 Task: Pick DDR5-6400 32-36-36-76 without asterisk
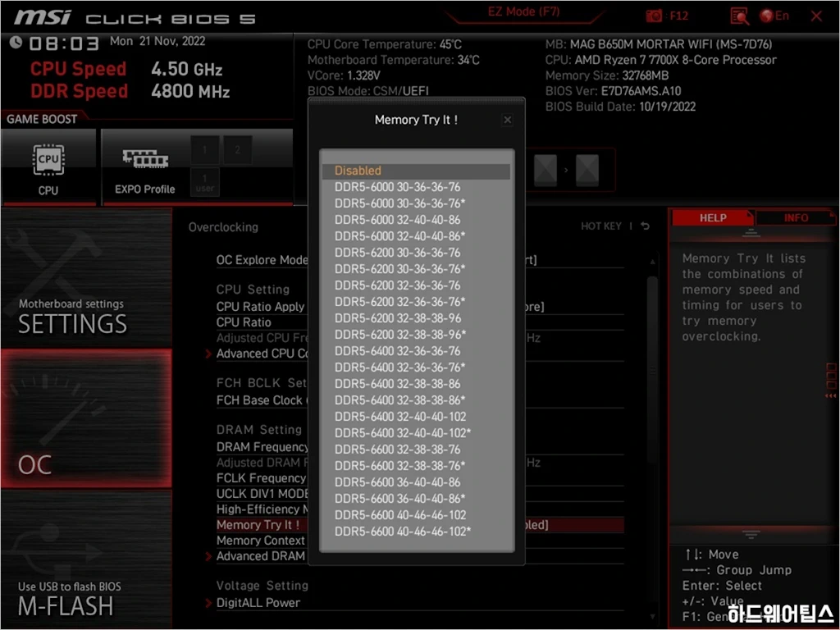click(416, 351)
